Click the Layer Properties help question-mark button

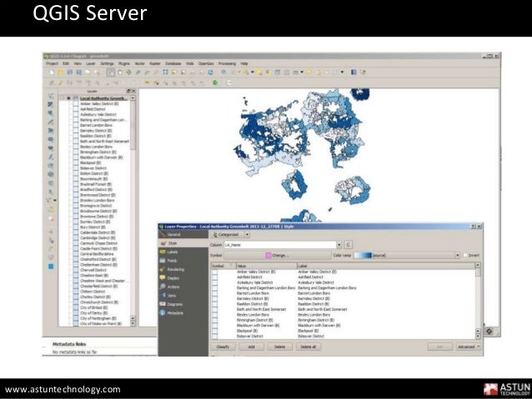click(474, 226)
